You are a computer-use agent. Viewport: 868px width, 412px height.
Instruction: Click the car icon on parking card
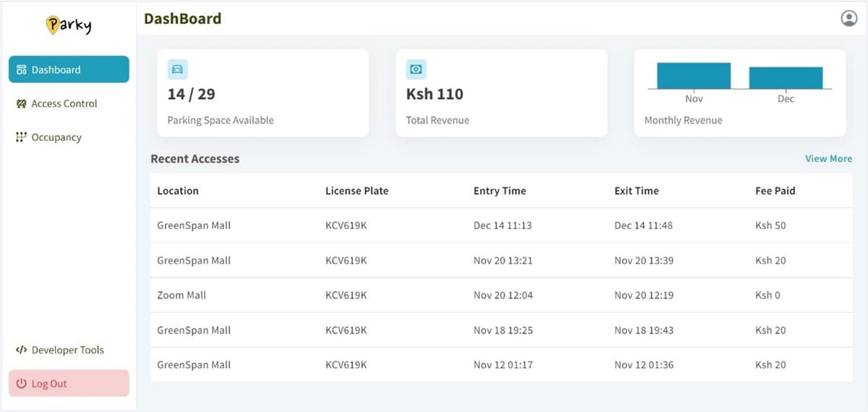[177, 69]
